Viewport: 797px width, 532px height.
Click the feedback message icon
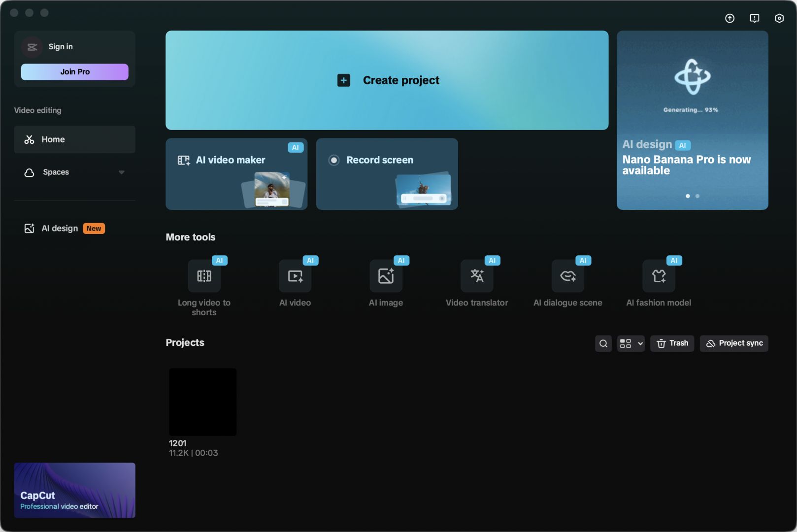tap(754, 18)
